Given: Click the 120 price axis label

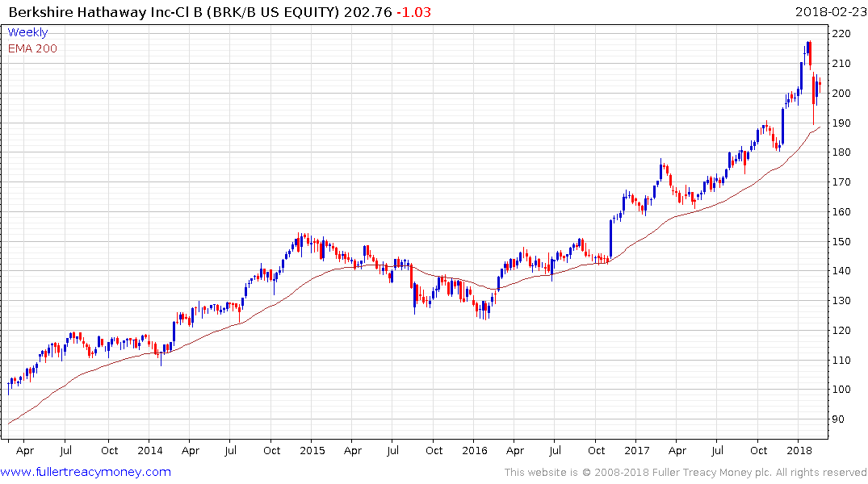Looking at the screenshot, I should coord(841,330).
